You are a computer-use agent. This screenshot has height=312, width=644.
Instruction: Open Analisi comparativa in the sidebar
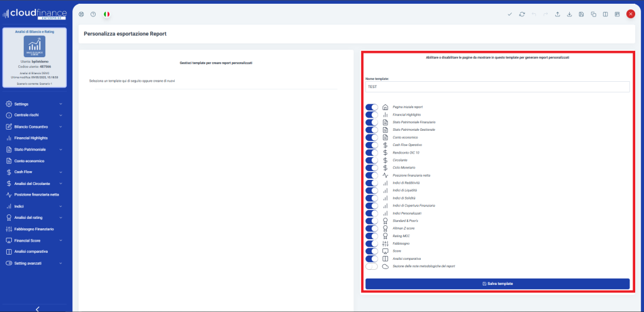tap(31, 251)
